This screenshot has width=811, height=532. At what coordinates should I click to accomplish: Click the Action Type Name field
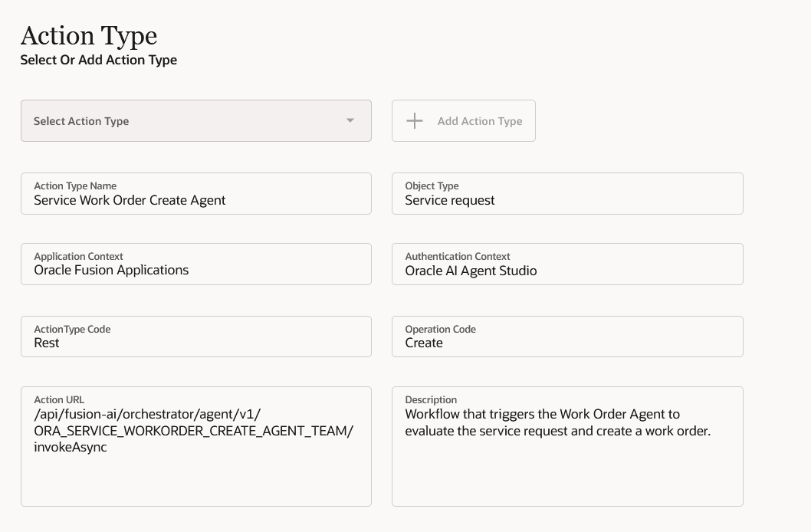click(x=195, y=193)
